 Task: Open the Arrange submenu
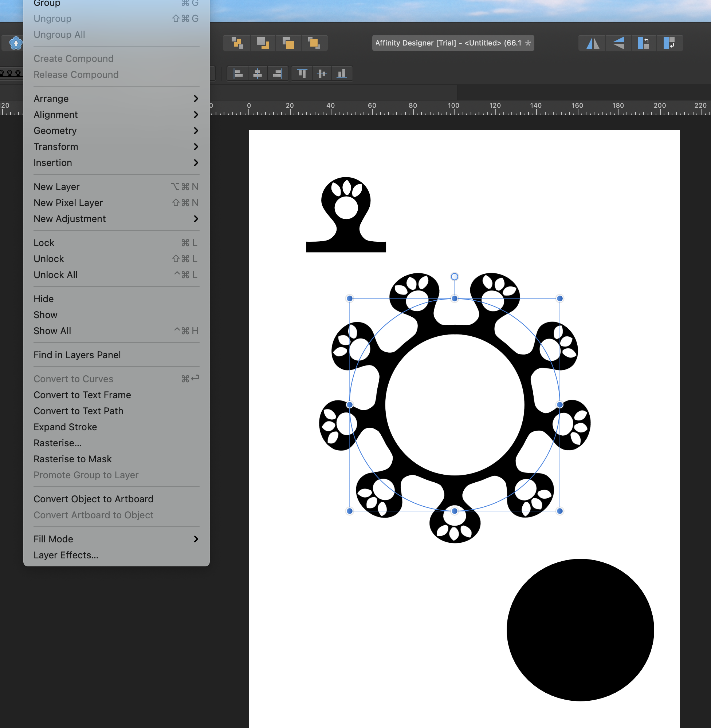click(116, 99)
